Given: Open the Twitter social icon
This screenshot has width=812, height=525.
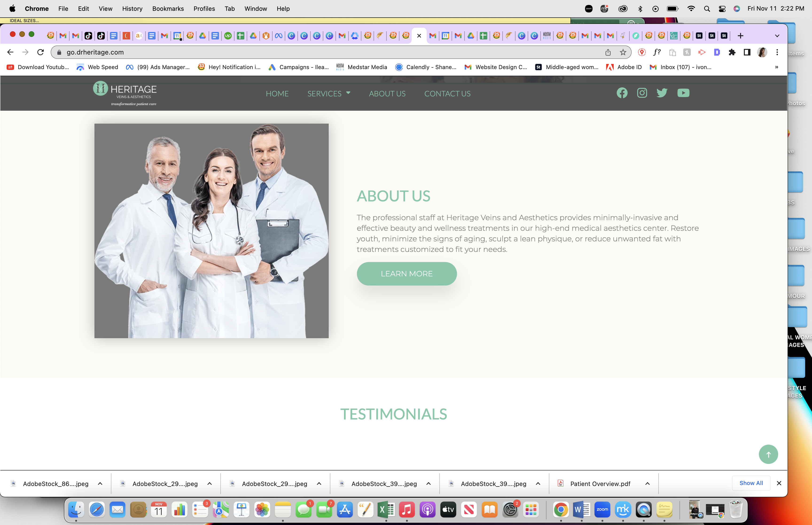Looking at the screenshot, I should [662, 93].
